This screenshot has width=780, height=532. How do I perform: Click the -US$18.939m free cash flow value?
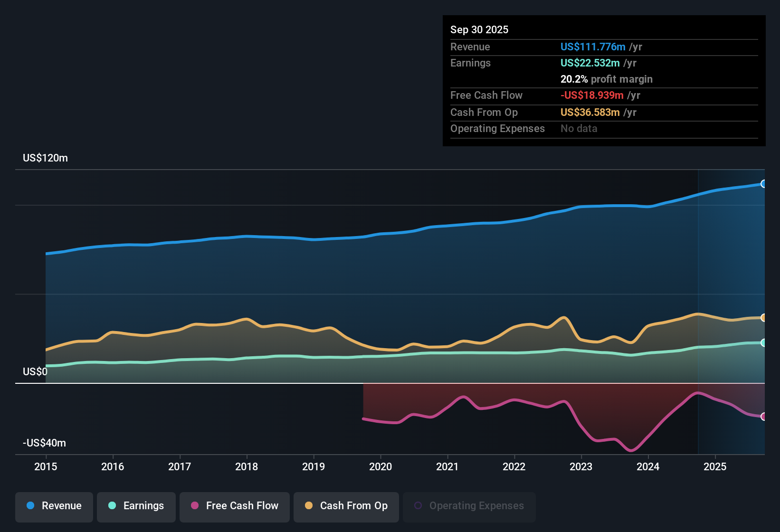tap(592, 95)
